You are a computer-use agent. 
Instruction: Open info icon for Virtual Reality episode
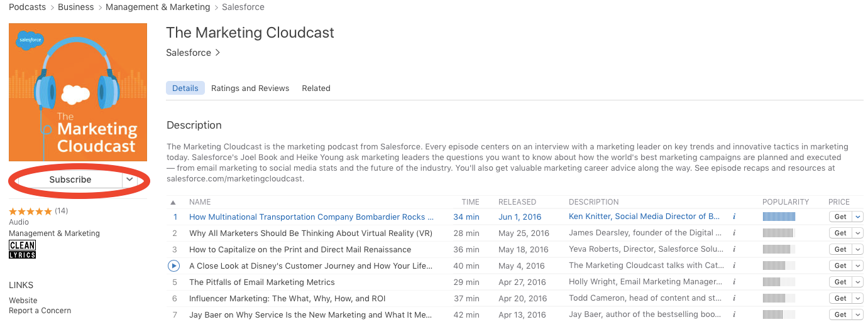pos(734,233)
